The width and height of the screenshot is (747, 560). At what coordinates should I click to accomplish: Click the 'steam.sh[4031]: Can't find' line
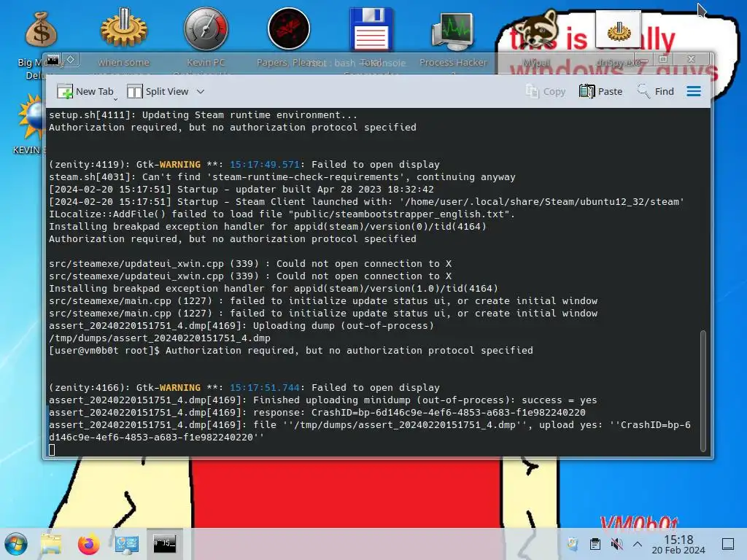(282, 176)
